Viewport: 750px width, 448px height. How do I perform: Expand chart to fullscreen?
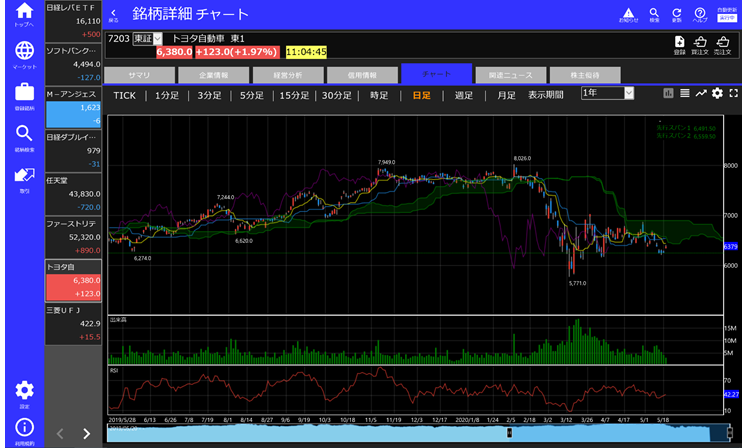coord(733,93)
